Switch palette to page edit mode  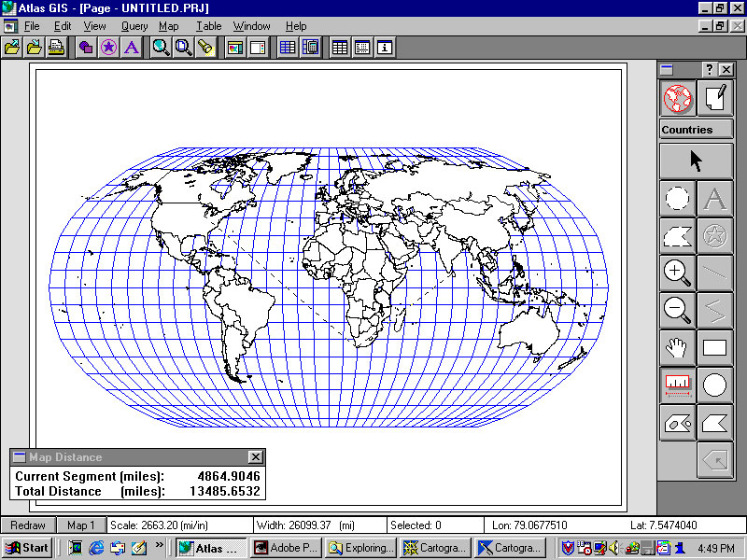tap(714, 98)
